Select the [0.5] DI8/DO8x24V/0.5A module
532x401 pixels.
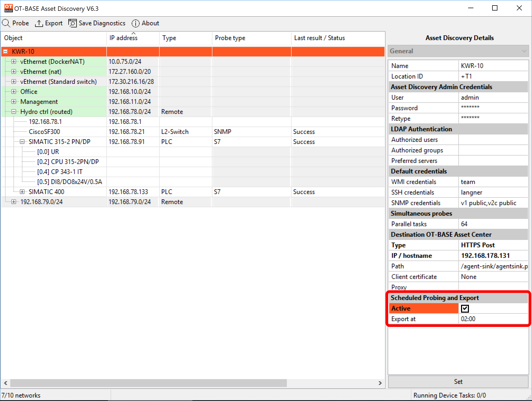[x=70, y=182]
